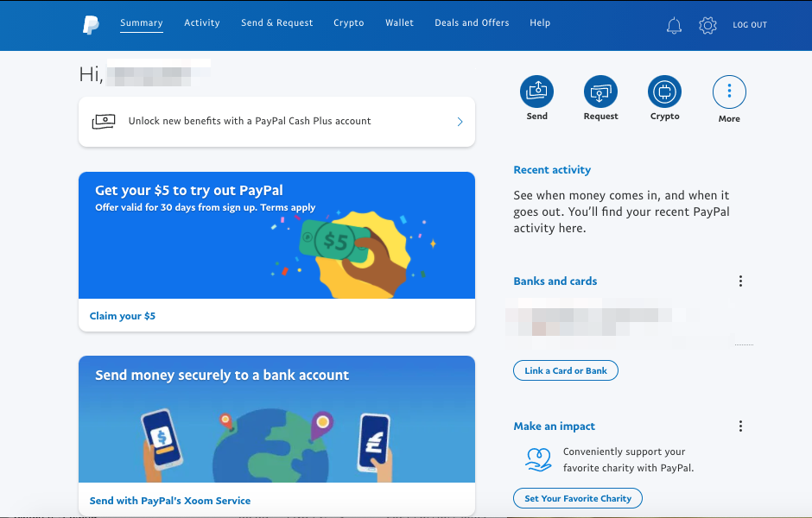Open the Cash Plus banner chevron arrow
812x518 pixels.
pyautogui.click(x=460, y=122)
